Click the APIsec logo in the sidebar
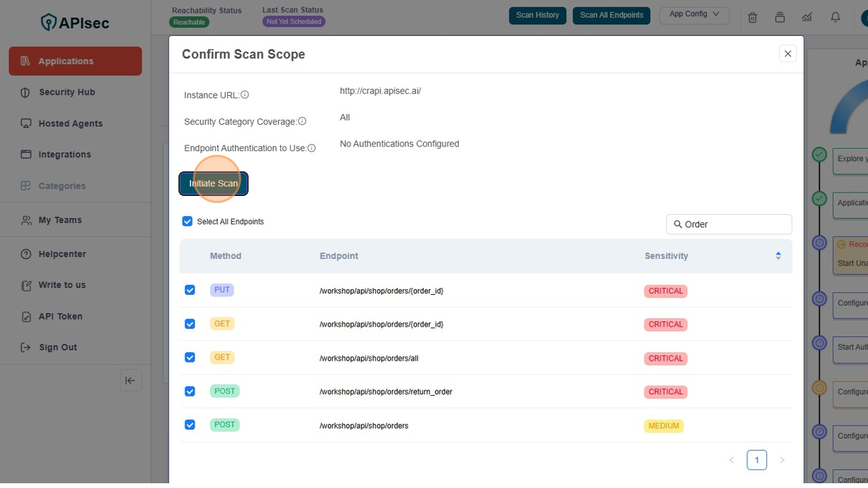The image size is (868, 488). pyautogui.click(x=75, y=22)
